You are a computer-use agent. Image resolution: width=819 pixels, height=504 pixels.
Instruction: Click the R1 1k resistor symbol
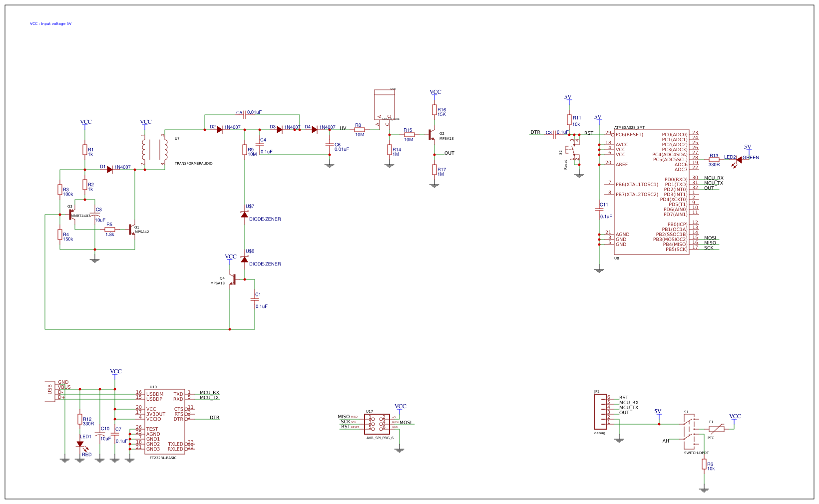[x=85, y=150]
